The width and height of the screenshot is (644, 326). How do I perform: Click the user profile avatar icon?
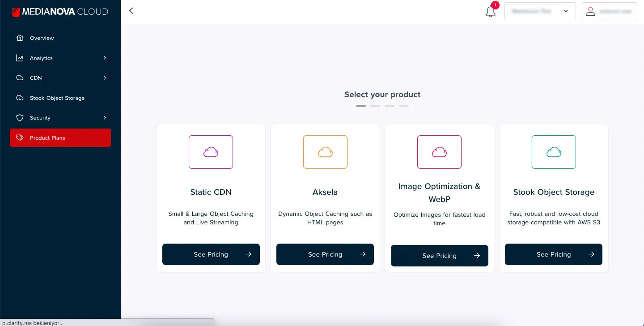point(590,11)
